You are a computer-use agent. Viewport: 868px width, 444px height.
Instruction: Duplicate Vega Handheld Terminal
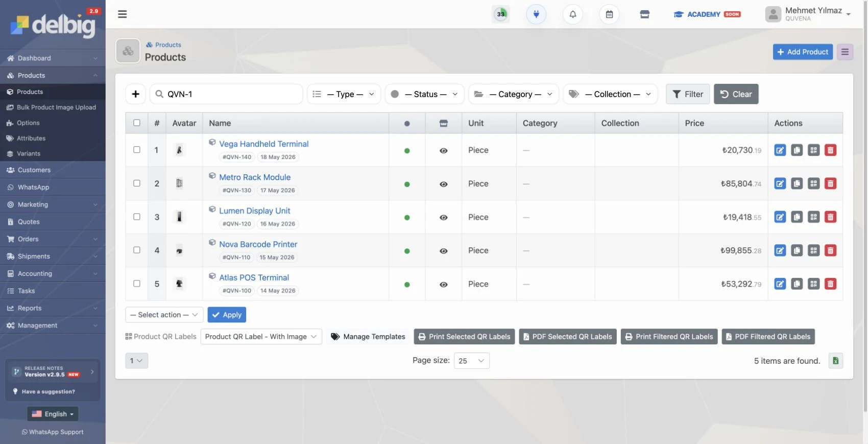[797, 150]
